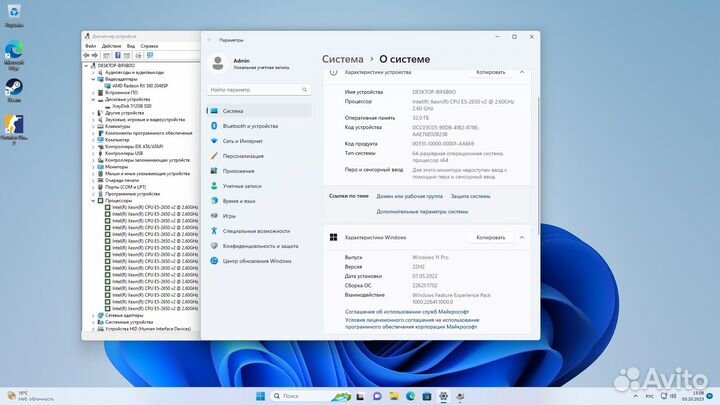720x405 pixels.
Task: Expand the Сетевые адаптеры node
Action: pyautogui.click(x=93, y=315)
